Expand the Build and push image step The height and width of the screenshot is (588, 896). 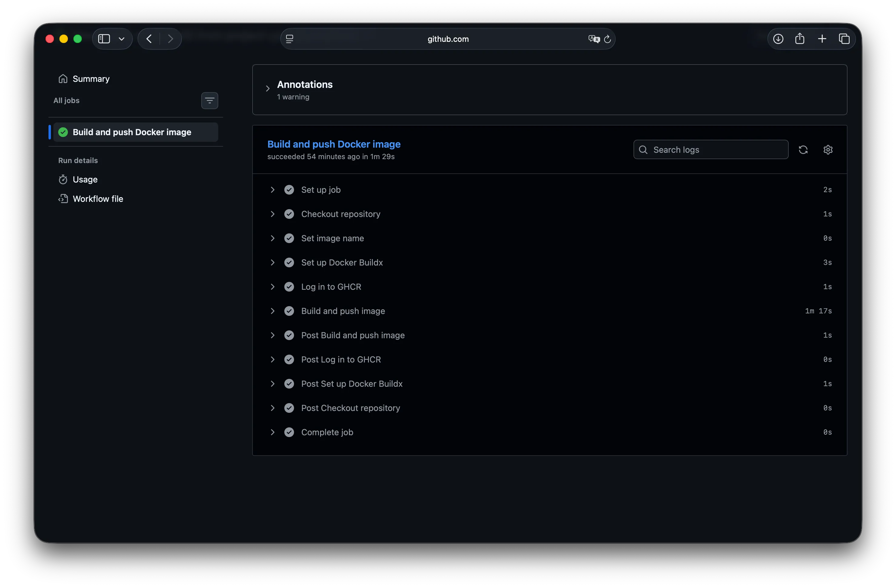tap(272, 311)
